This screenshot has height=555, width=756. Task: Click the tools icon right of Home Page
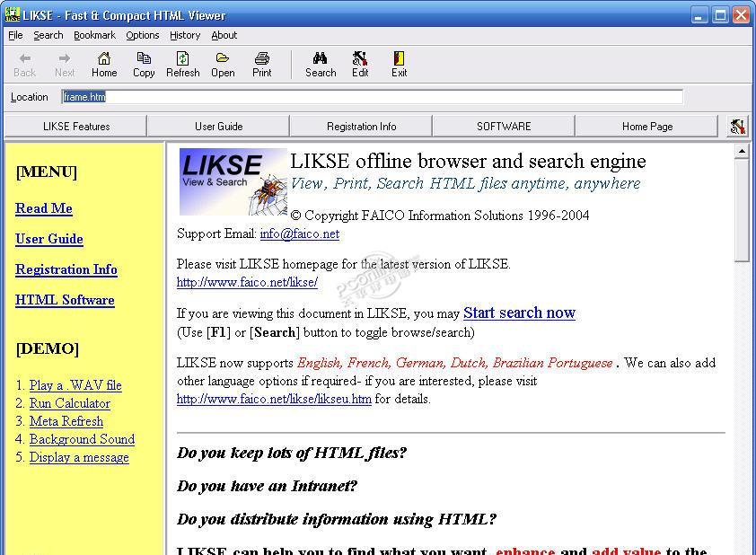coord(738,127)
